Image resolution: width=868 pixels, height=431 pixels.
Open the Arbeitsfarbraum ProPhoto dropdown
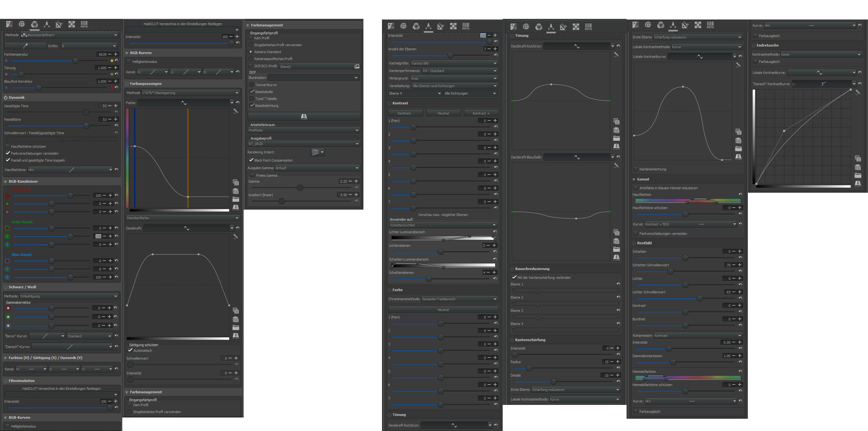tap(304, 130)
